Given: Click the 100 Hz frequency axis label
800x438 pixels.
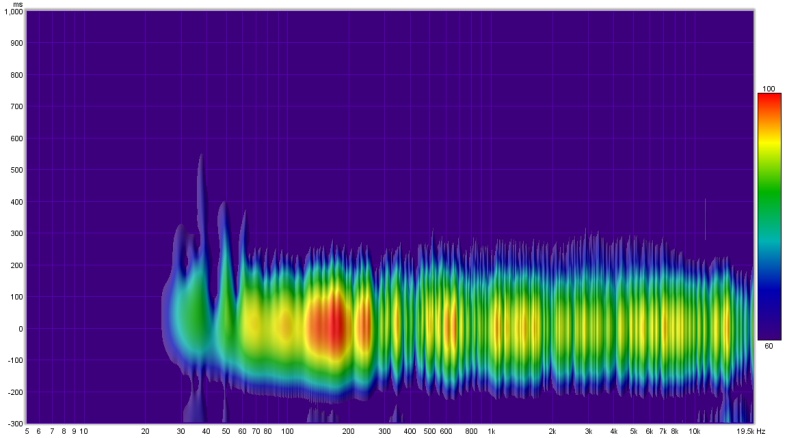Looking at the screenshot, I should (287, 431).
